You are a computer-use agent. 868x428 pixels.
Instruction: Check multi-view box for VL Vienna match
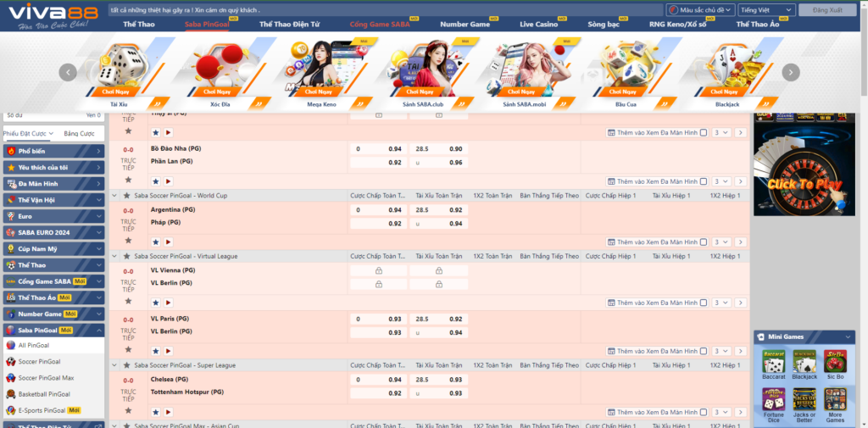pyautogui.click(x=703, y=303)
